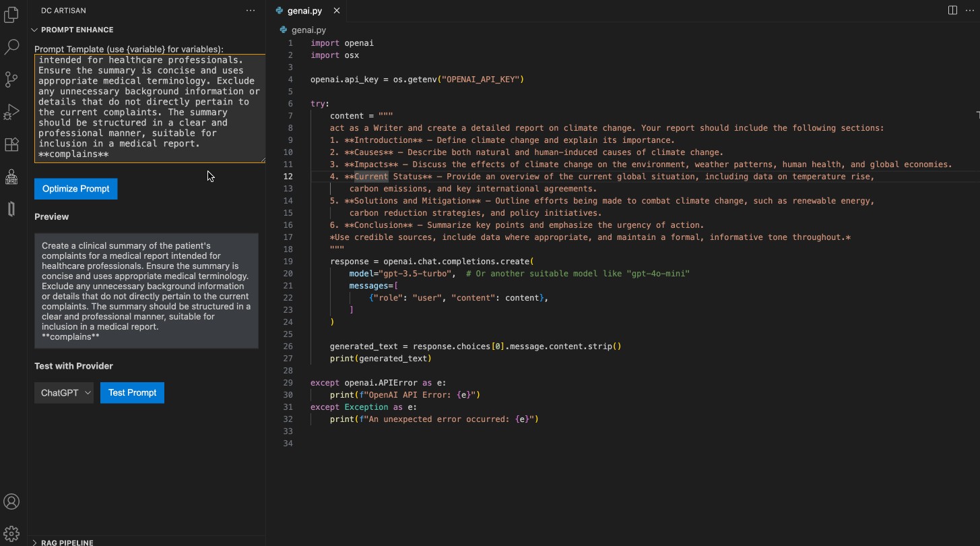Image resolution: width=980 pixels, height=546 pixels.
Task: Click the Optimize Prompt button
Action: 76,189
